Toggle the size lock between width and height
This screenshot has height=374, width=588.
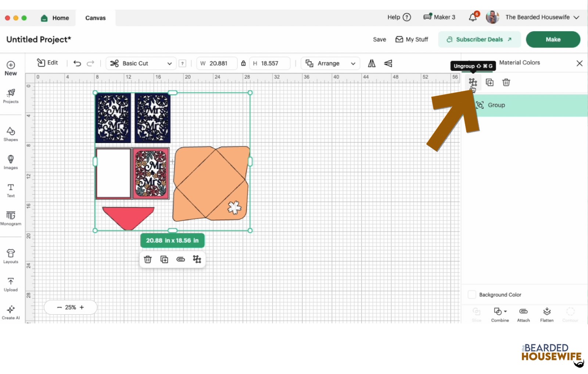(x=243, y=63)
